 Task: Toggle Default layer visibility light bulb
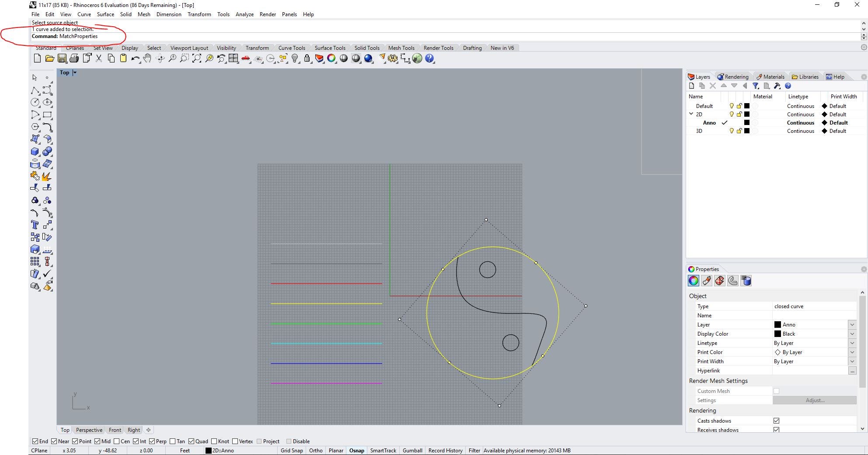coord(732,106)
